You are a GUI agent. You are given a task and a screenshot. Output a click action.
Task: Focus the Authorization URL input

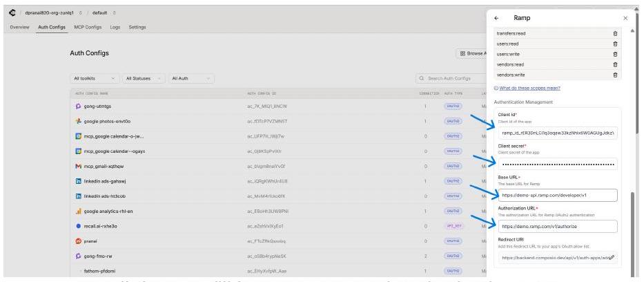point(558,226)
